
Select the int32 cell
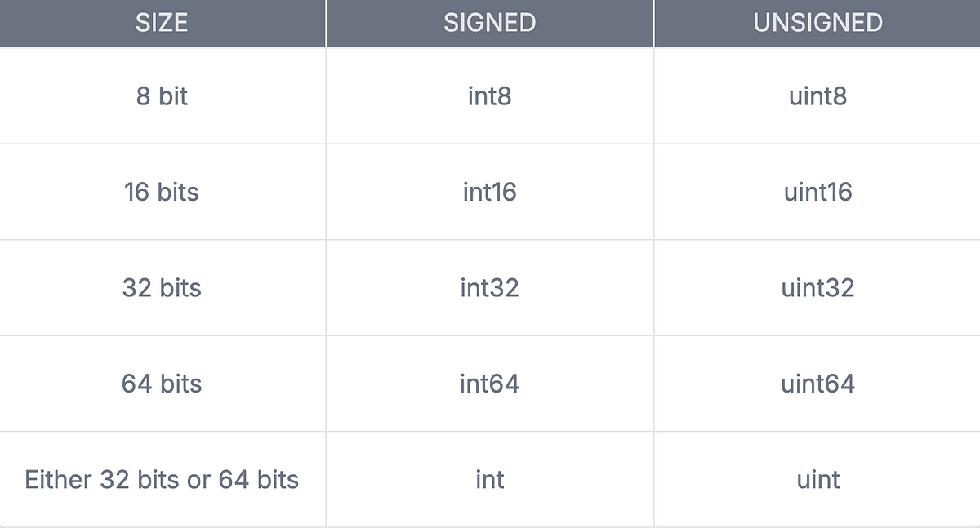(490, 287)
